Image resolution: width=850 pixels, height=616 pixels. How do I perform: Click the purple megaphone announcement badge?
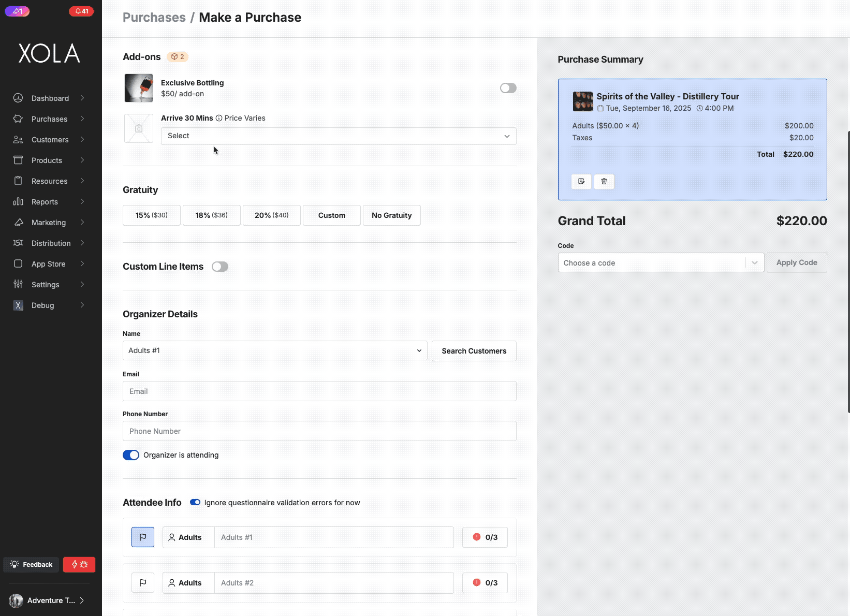[17, 11]
